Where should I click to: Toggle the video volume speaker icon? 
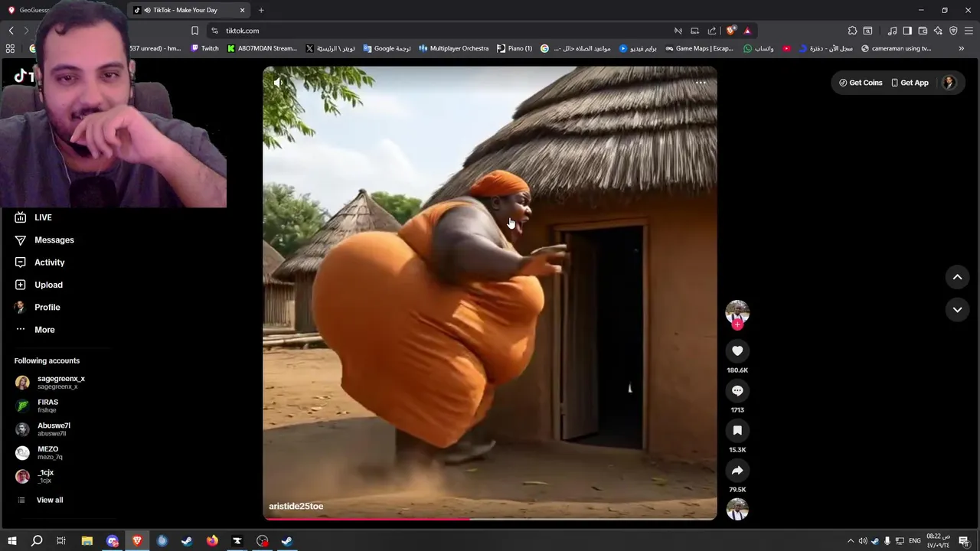[279, 83]
